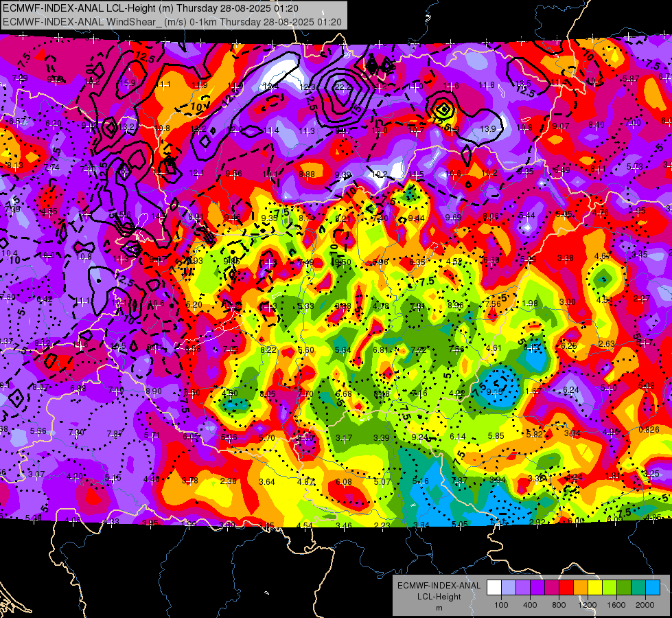
Task: Click the 3.39 grid value
Action: click(382, 438)
